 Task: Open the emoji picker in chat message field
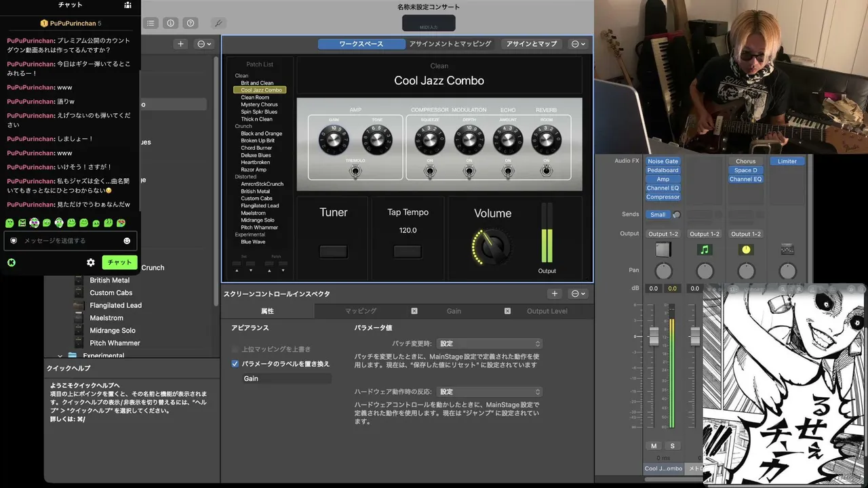tap(127, 241)
